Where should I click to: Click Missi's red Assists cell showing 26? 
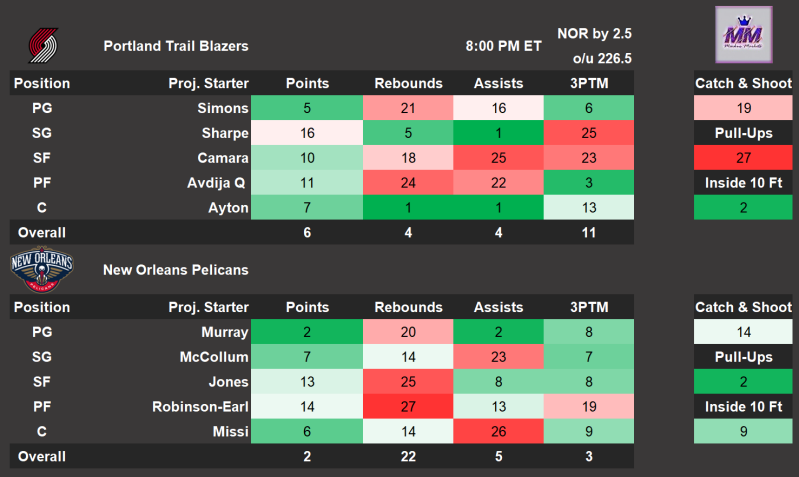499,431
